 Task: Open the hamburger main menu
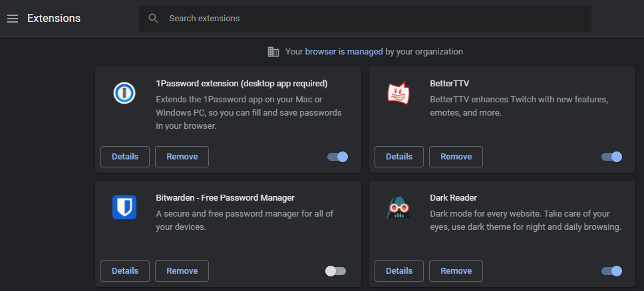(x=12, y=19)
